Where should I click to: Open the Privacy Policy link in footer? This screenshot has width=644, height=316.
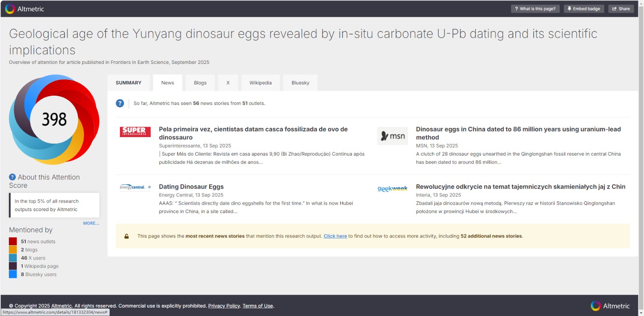pyautogui.click(x=224, y=306)
